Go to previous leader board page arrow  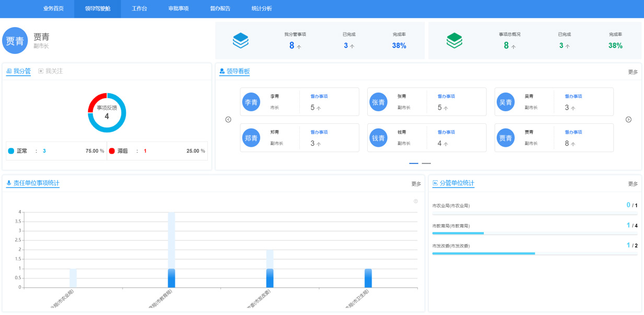point(228,120)
